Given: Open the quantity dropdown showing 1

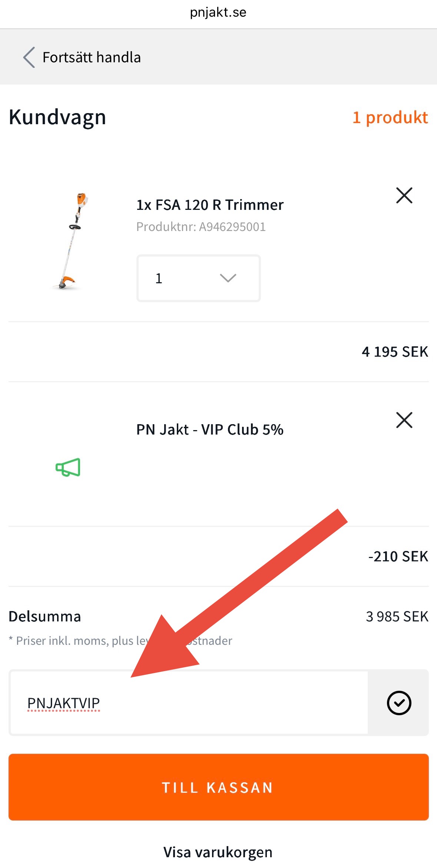Looking at the screenshot, I should (198, 278).
